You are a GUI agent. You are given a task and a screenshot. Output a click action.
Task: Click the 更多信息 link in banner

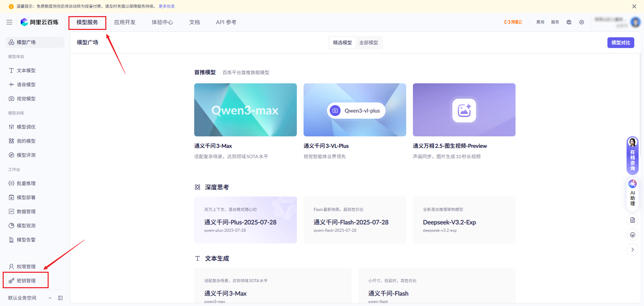(x=167, y=6)
